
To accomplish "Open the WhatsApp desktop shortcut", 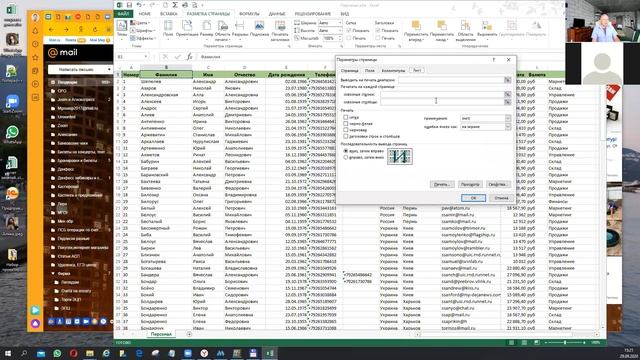I will pos(12,135).
